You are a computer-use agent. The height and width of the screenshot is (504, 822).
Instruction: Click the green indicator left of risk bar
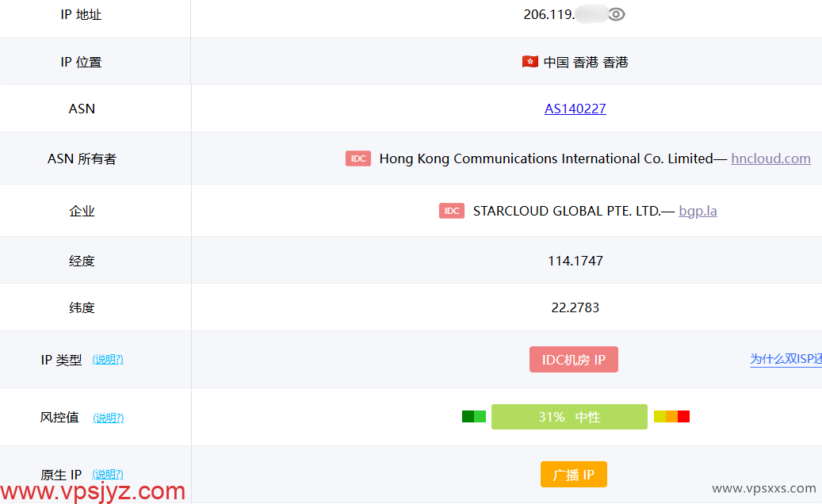[473, 415]
